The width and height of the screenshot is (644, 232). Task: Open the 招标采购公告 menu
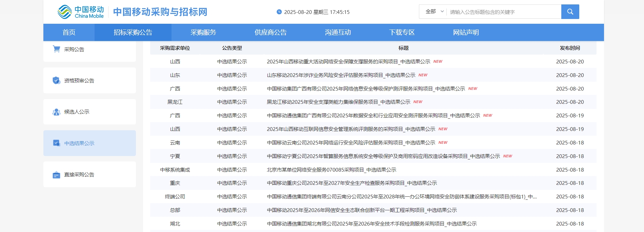[x=133, y=32]
